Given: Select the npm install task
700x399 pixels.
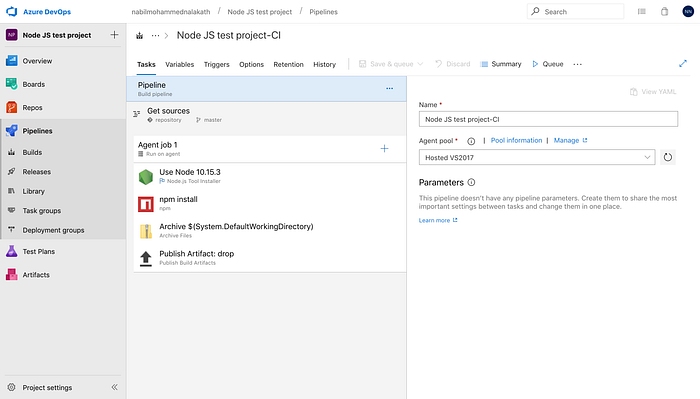Looking at the screenshot, I should [x=270, y=204].
